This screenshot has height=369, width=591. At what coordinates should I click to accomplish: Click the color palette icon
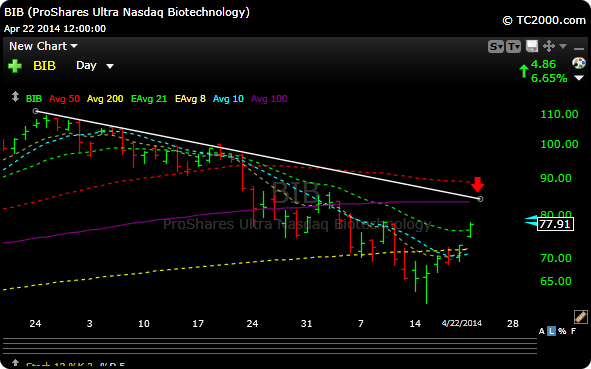point(579,63)
